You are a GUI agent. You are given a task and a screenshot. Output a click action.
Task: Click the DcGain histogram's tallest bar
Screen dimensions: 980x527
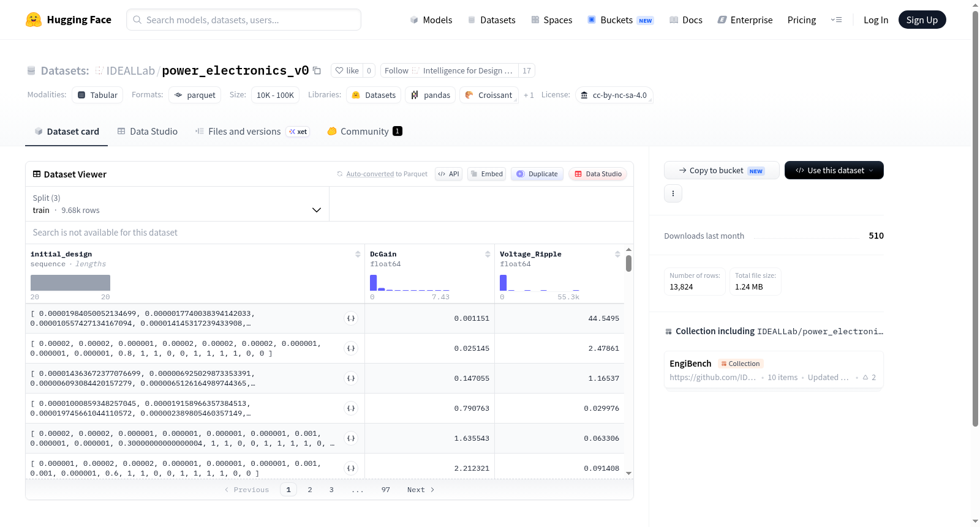point(373,283)
